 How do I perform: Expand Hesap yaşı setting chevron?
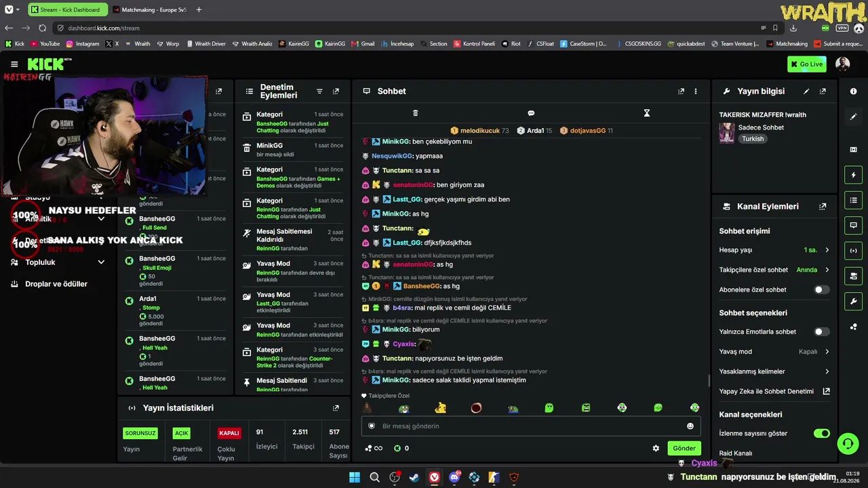click(827, 250)
